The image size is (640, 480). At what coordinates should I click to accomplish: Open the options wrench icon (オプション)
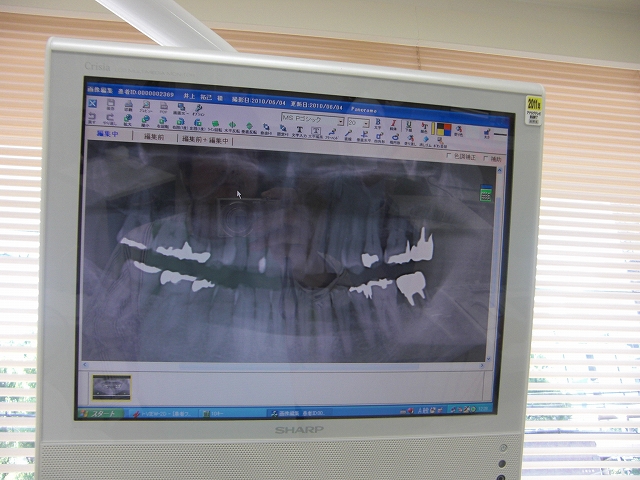(x=199, y=108)
